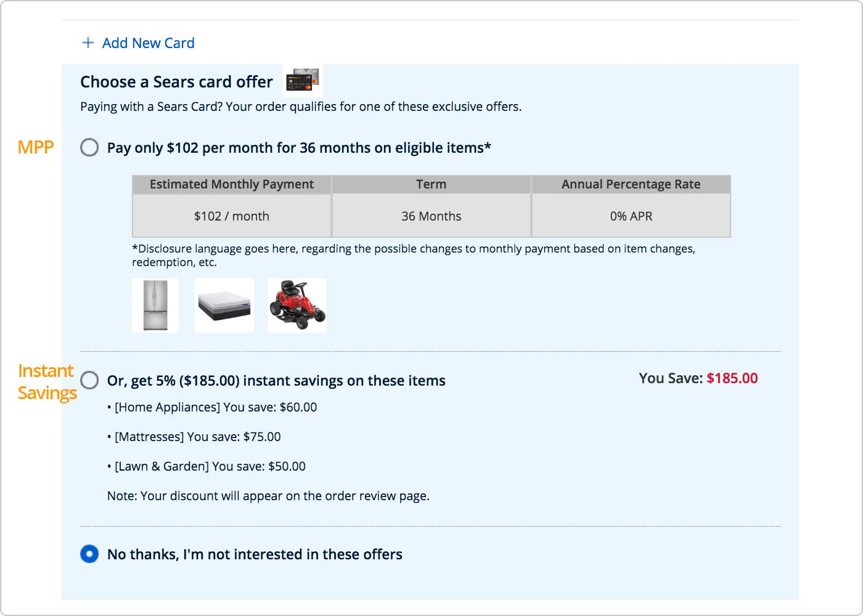Click the Sears credit card image

(303, 80)
